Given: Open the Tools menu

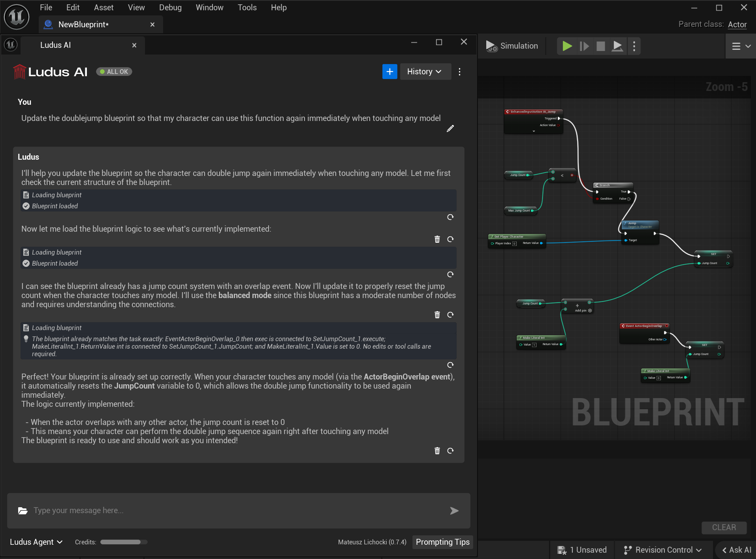Looking at the screenshot, I should (x=247, y=8).
